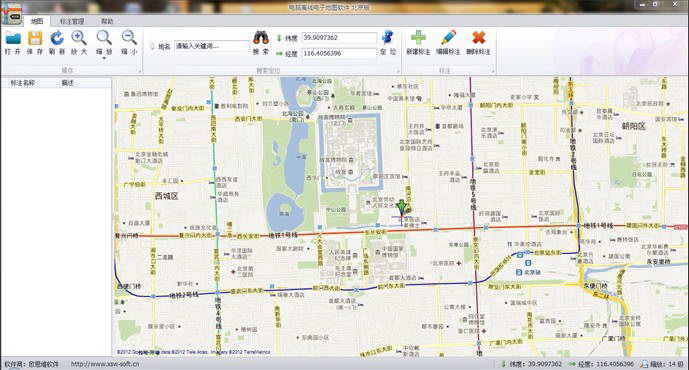Viewport: 689px width, 370px height.
Task: Expand the 搜索定位 group dialog launcher
Action: point(399,71)
